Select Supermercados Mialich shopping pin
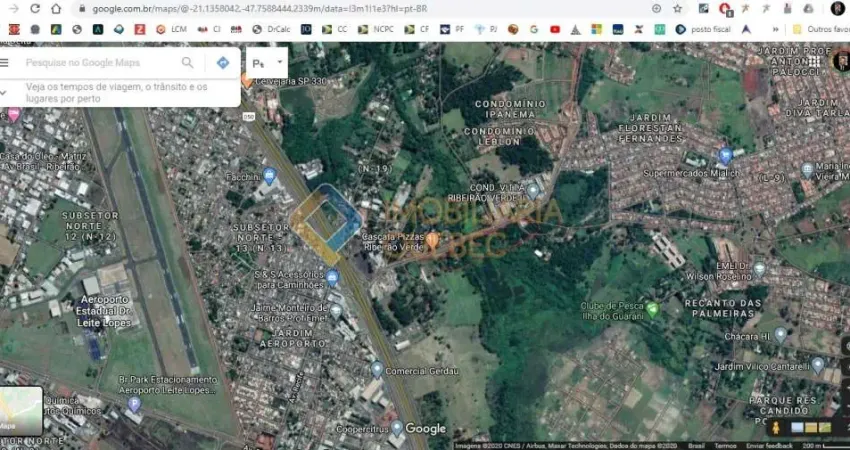 tap(725, 157)
